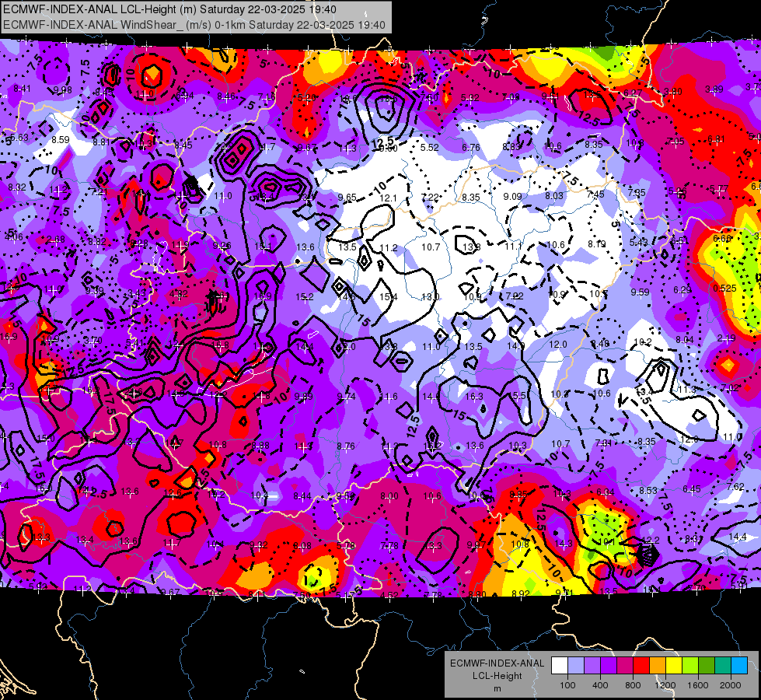Screen dimensions: 761x700
Task: Click the grid value 3.70
Action: pyautogui.click(x=93, y=341)
